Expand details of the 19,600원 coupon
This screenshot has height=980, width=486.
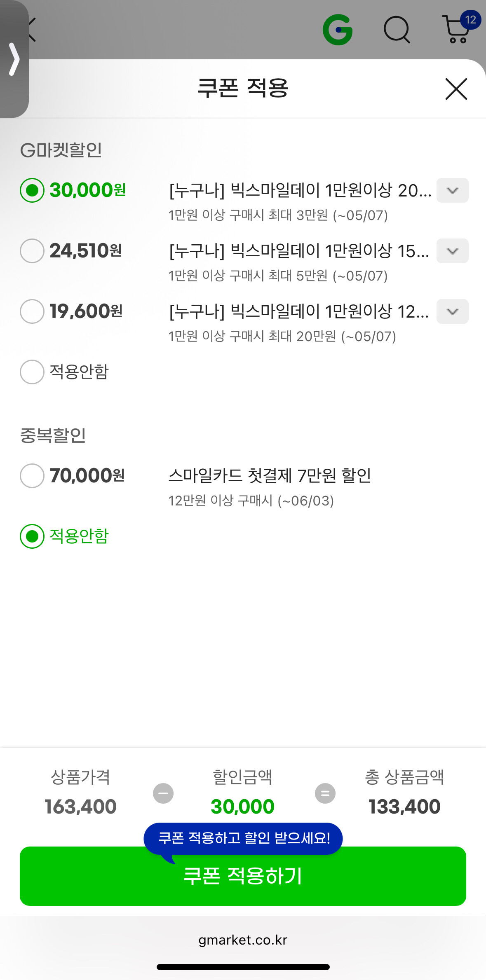452,311
